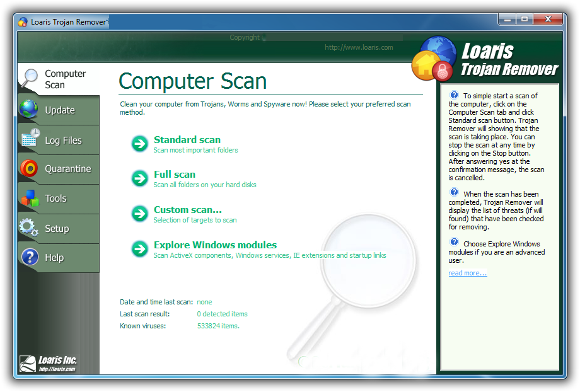Click 'Scan most important folders' description
Image resolution: width=580 pixels, height=392 pixels.
point(195,150)
